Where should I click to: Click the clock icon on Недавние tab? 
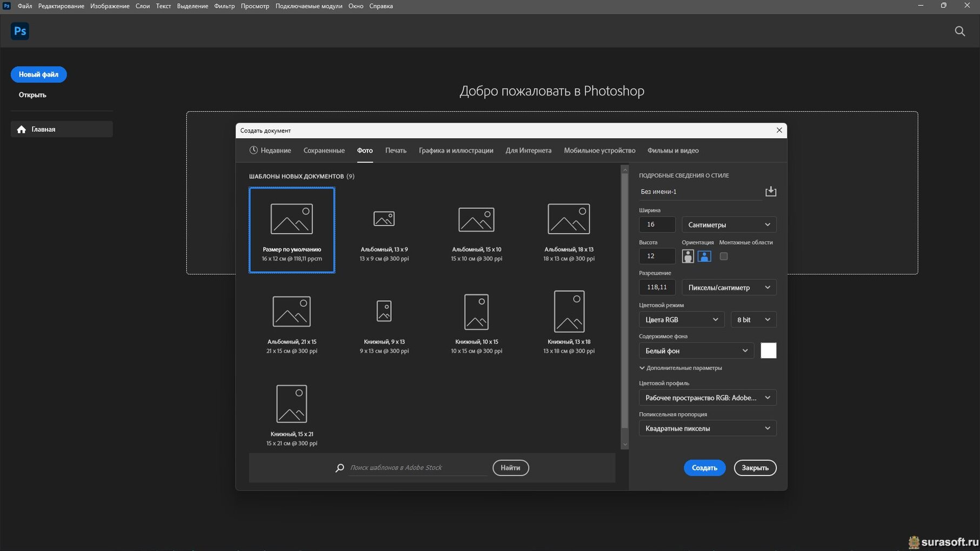(x=254, y=150)
